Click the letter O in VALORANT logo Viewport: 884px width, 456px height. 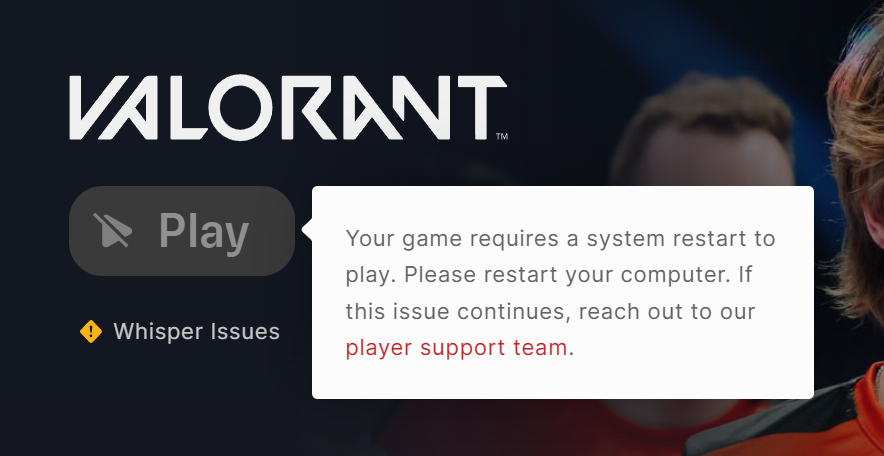(x=241, y=107)
